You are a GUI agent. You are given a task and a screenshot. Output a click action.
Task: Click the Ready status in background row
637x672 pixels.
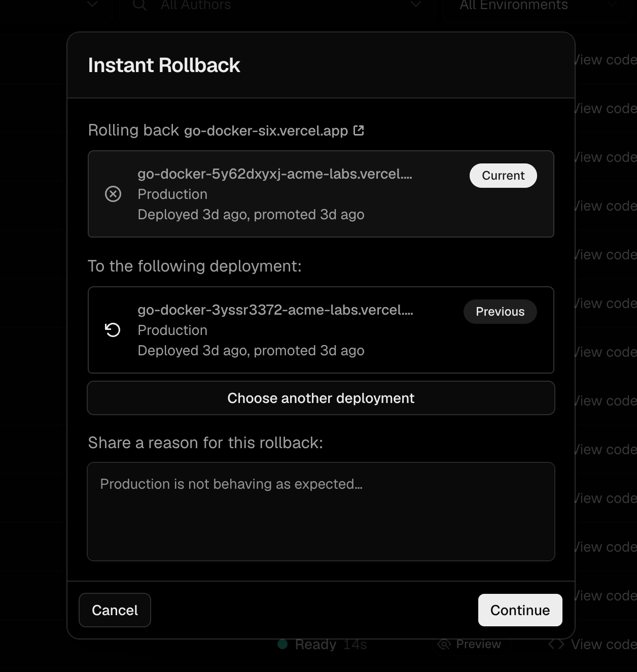coord(307,644)
